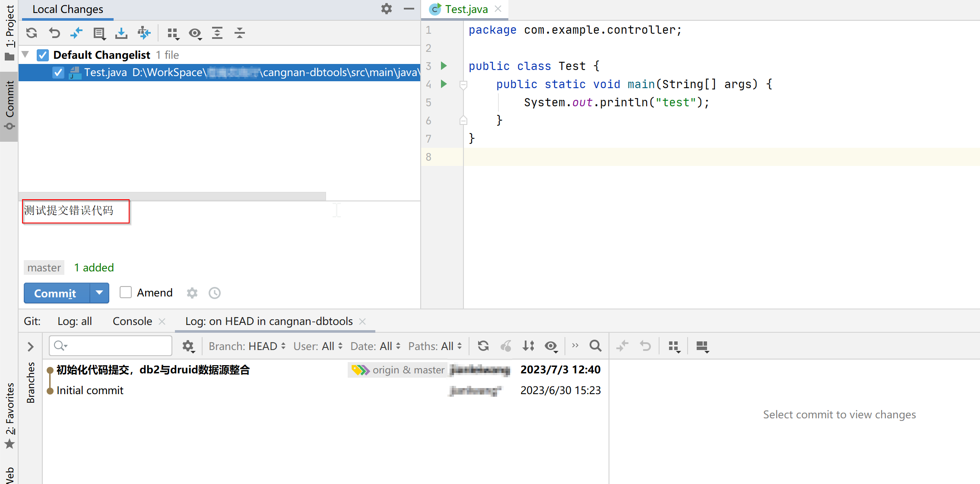980x484 pixels.
Task: Enable the Amend checkbox for commit
Action: pyautogui.click(x=125, y=293)
